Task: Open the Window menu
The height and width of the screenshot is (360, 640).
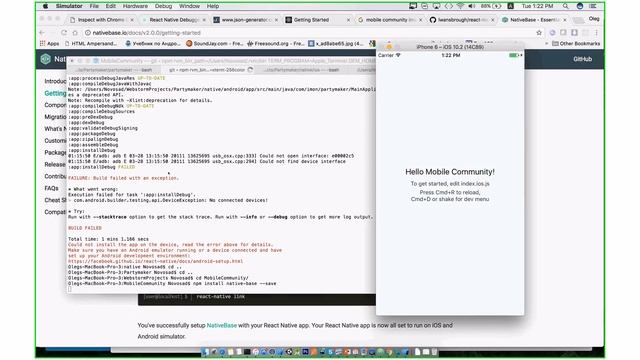Action: (x=189, y=6)
